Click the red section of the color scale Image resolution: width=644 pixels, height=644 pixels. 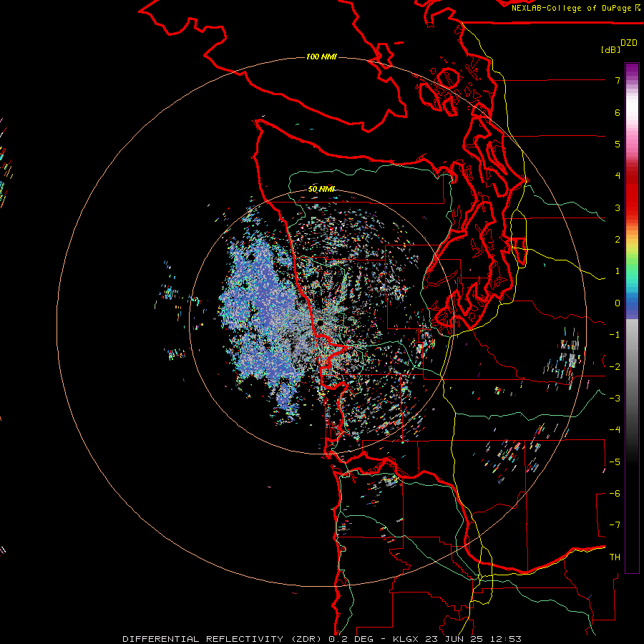pyautogui.click(x=632, y=193)
